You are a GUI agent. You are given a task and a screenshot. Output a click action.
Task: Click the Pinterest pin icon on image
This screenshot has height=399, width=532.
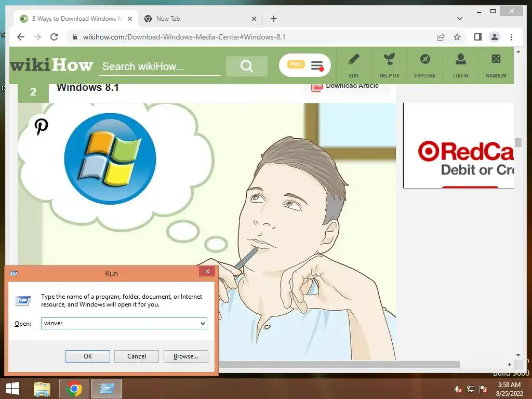42,127
